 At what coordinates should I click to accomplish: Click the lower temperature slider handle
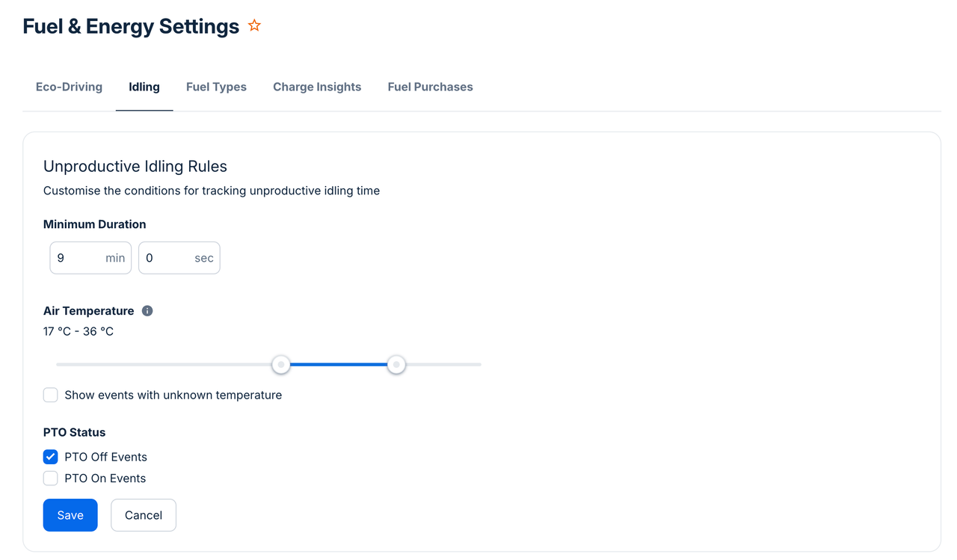[x=281, y=364]
